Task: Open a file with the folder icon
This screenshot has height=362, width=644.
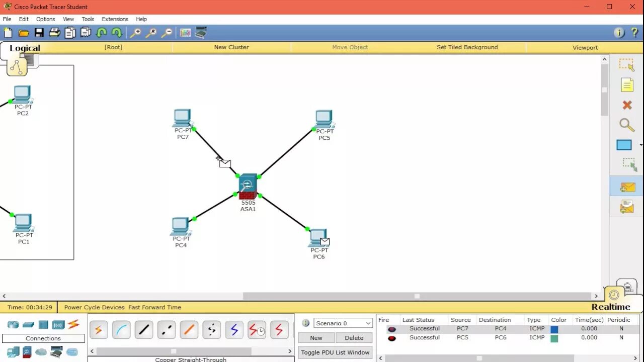Action: click(24, 33)
